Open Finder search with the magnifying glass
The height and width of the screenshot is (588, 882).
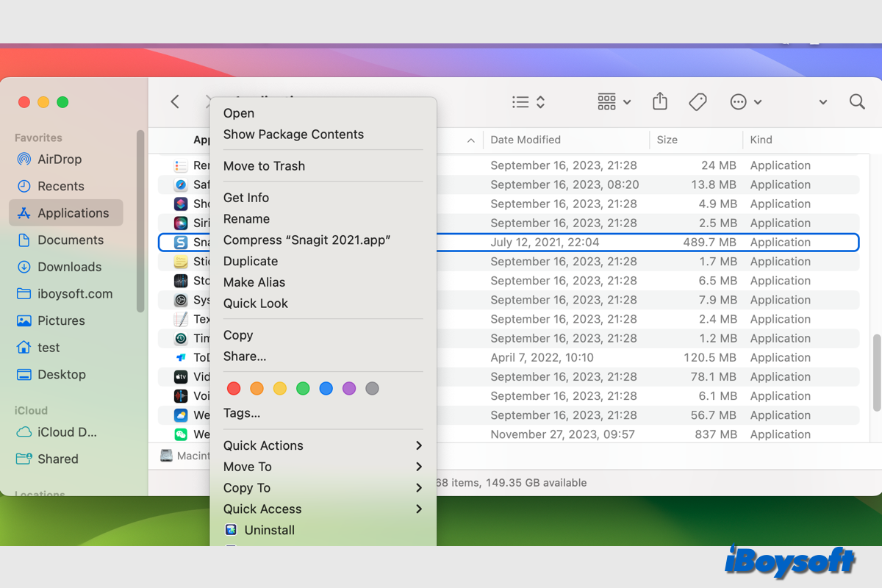(x=856, y=101)
